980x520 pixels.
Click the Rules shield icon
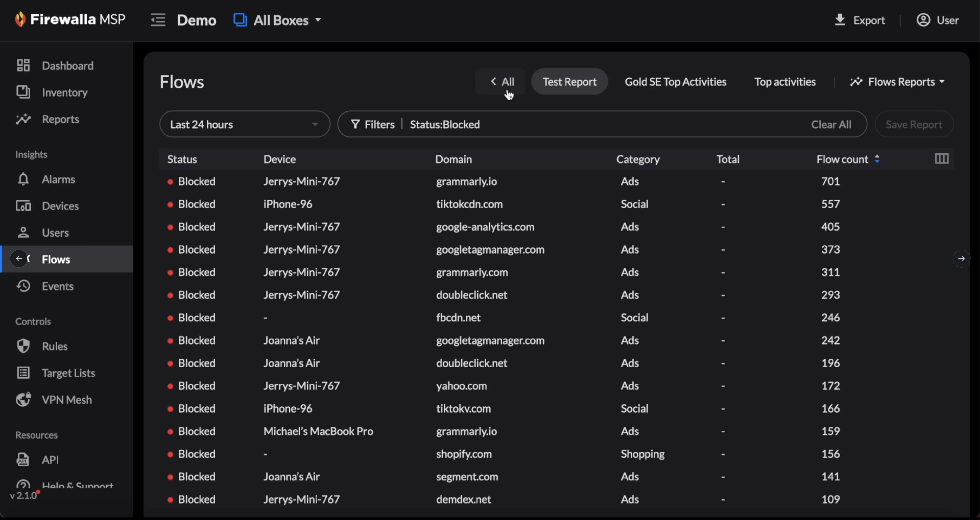pos(23,346)
